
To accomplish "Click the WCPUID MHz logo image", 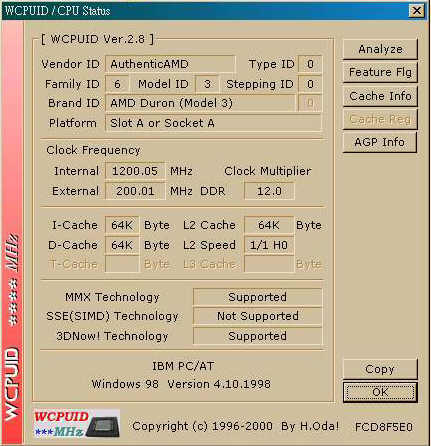I will 76,424.
